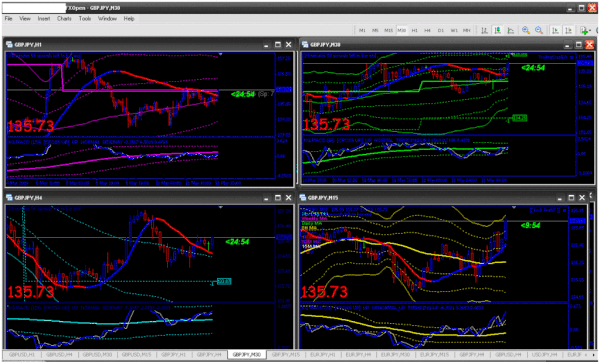Click the chart shift triangle on GBPJPY,H1

pos(220,54)
